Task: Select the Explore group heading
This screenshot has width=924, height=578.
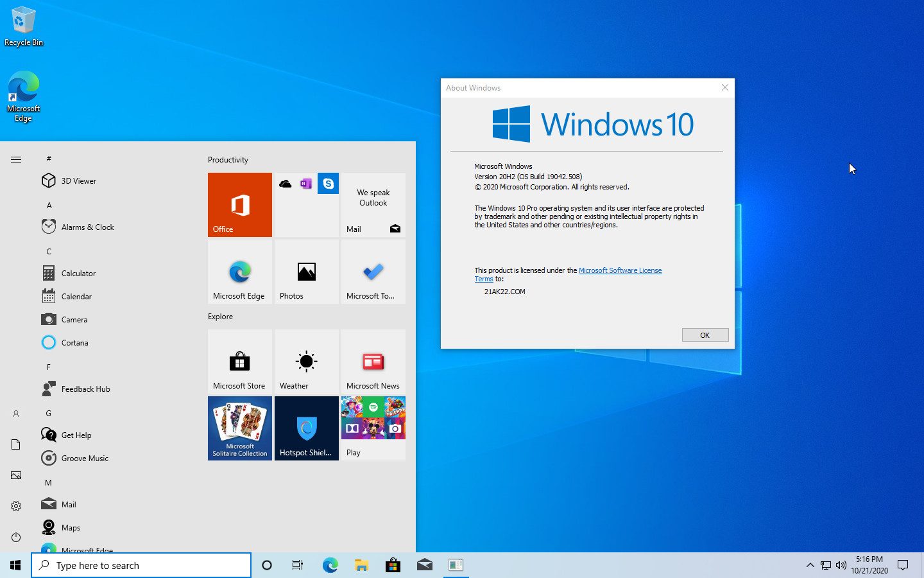Action: coord(220,317)
